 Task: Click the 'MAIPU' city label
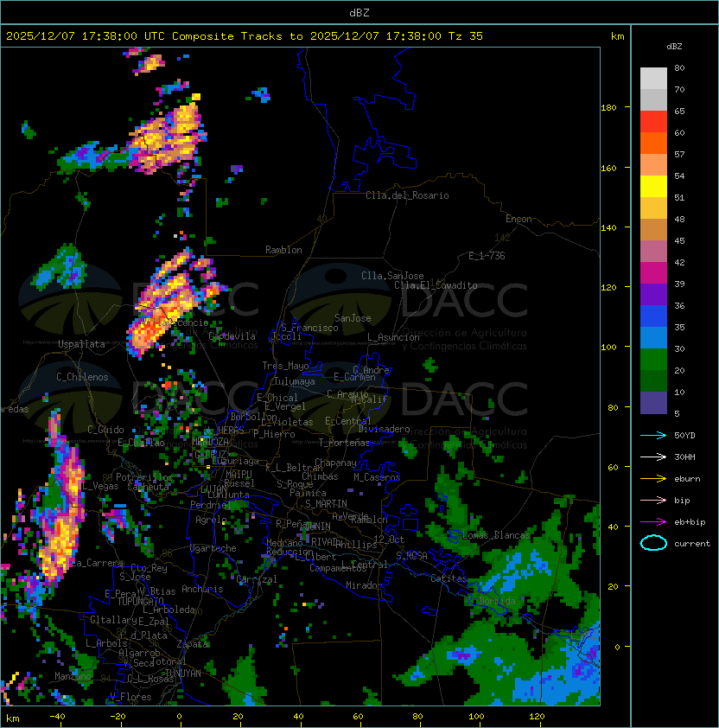point(239,475)
